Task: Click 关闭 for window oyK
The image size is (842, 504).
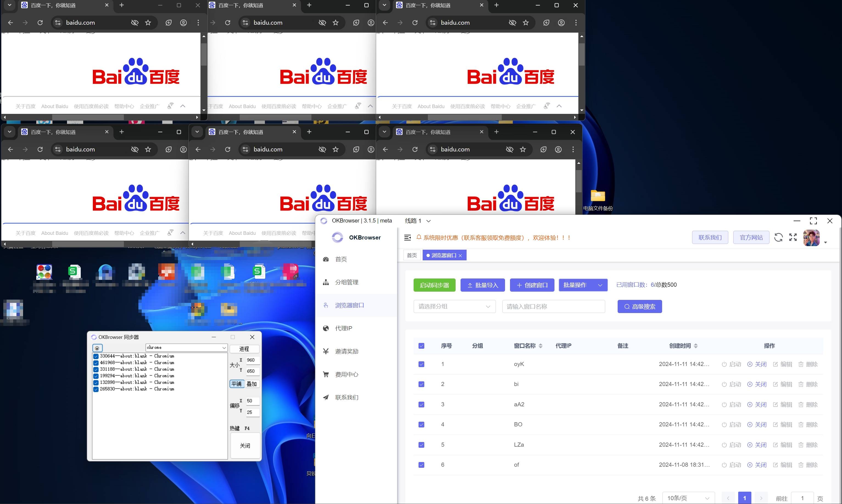Action: tap(757, 364)
